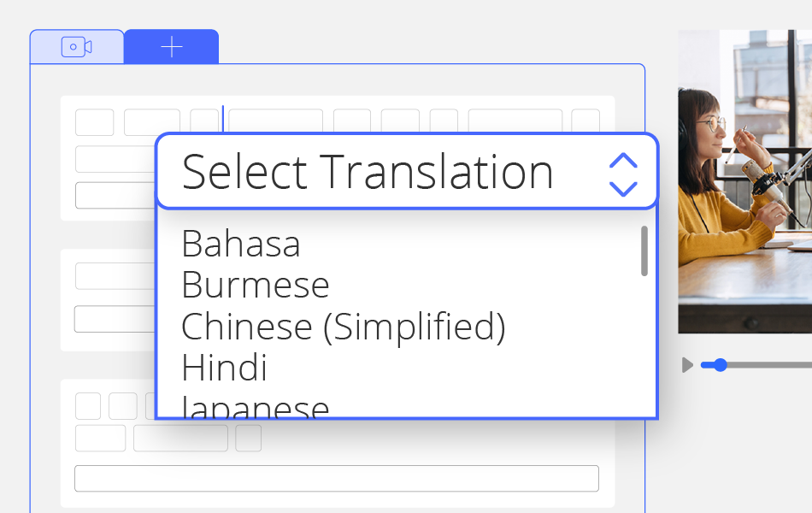Screen dimensions: 812x513
Task: Click the first word block in top row
Action: point(95,122)
